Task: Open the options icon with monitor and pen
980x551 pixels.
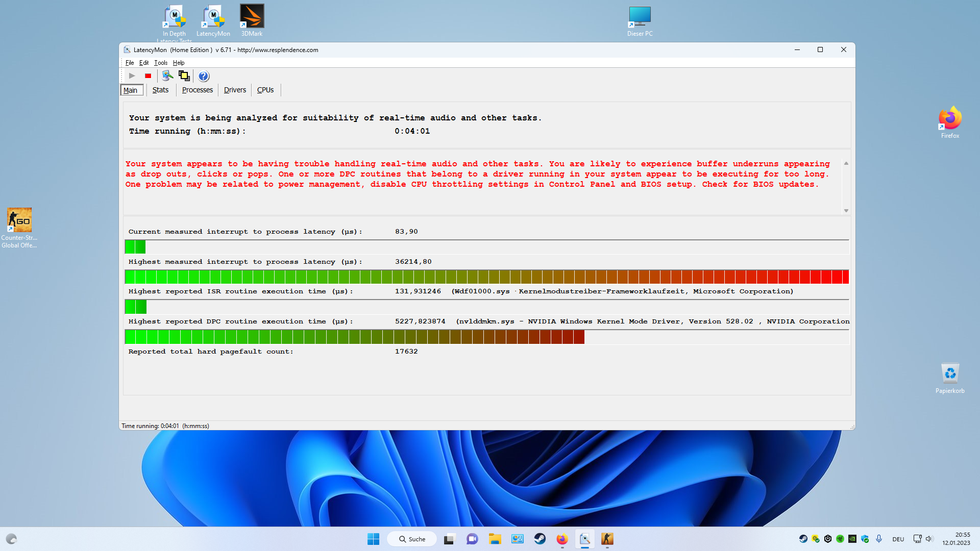Action: (167, 76)
